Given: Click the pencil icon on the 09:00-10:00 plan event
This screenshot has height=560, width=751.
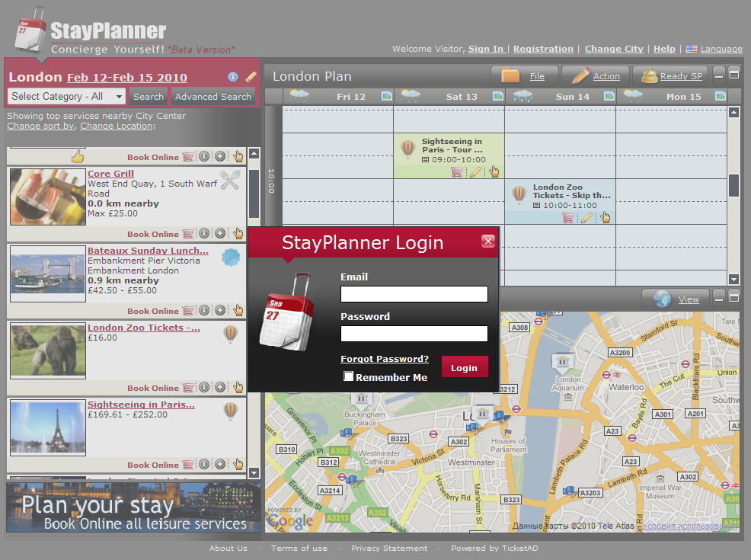Looking at the screenshot, I should coord(475,172).
